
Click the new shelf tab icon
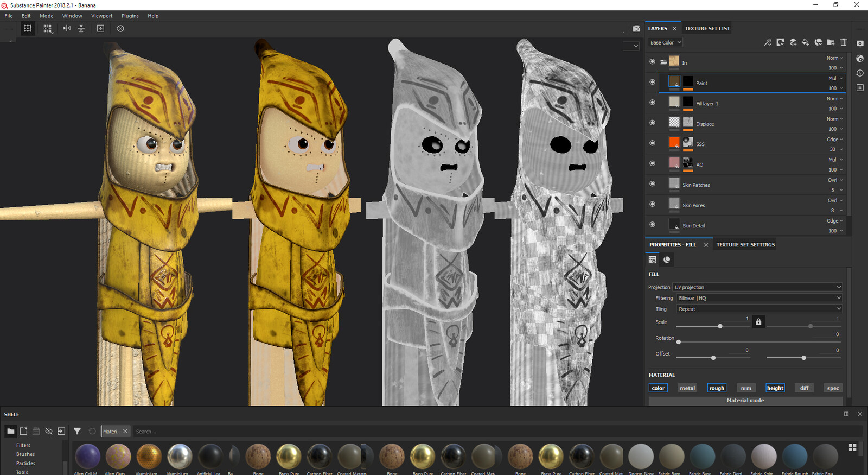click(23, 431)
